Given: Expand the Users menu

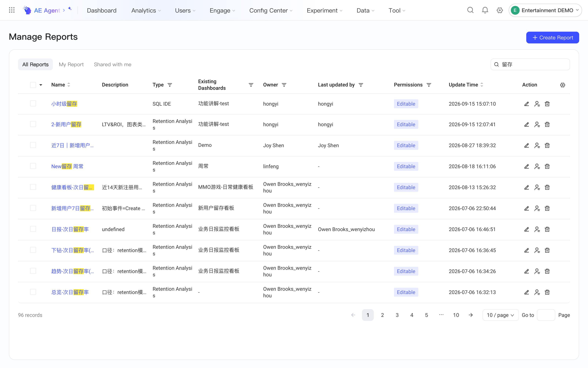Looking at the screenshot, I should 185,10.
